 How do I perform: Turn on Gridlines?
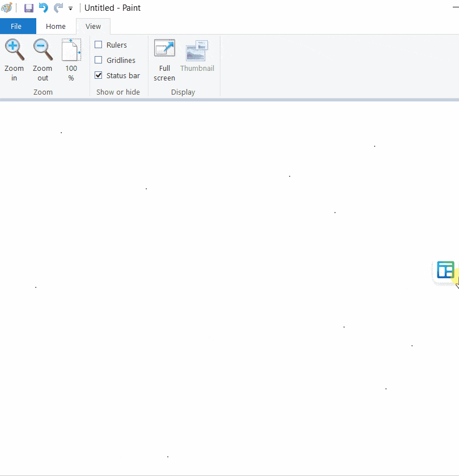(x=99, y=60)
